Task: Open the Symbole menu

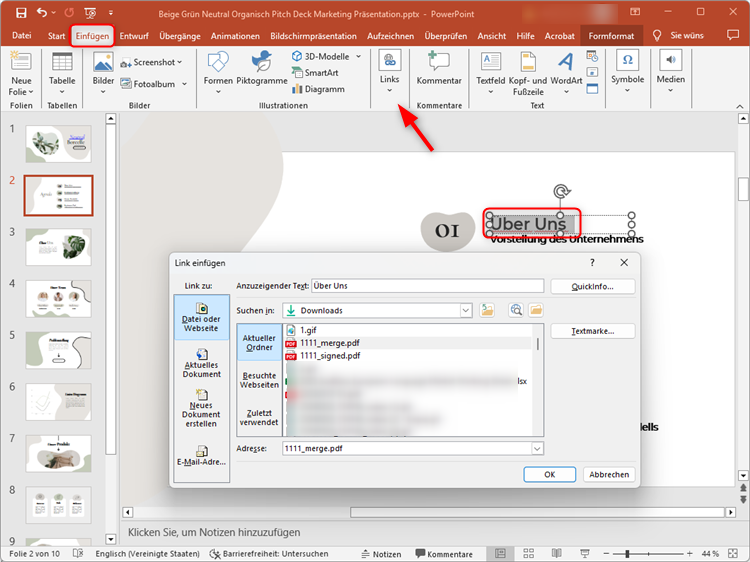Action: click(x=627, y=72)
